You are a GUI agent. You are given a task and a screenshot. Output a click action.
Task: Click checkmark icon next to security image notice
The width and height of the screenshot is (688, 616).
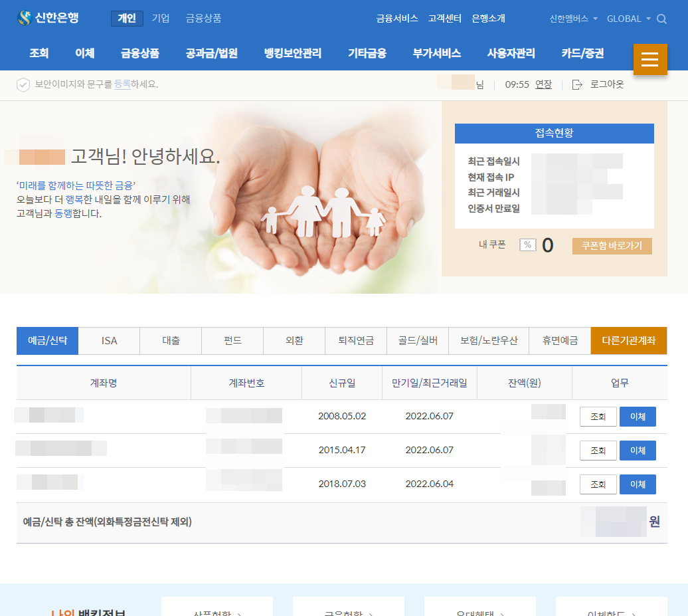click(24, 84)
